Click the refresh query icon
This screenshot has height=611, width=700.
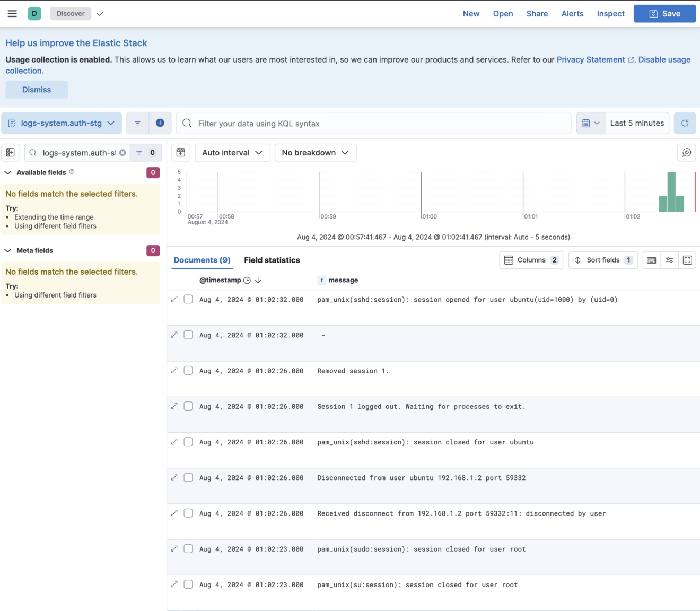pyautogui.click(x=685, y=123)
